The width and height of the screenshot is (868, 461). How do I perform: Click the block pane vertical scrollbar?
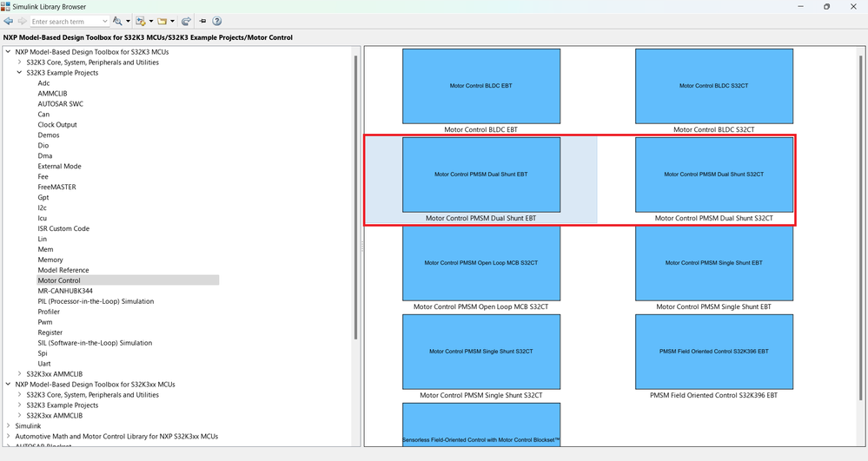(x=861, y=227)
